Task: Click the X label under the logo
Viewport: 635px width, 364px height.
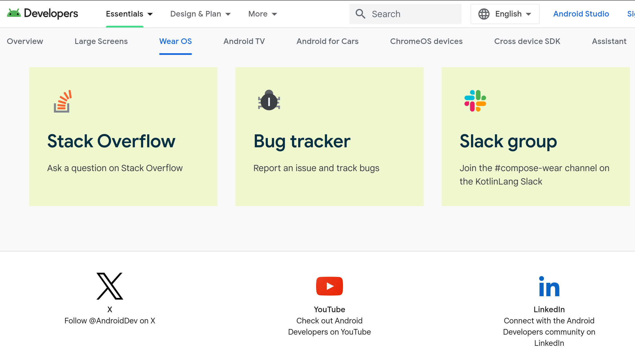Action: tap(110, 309)
